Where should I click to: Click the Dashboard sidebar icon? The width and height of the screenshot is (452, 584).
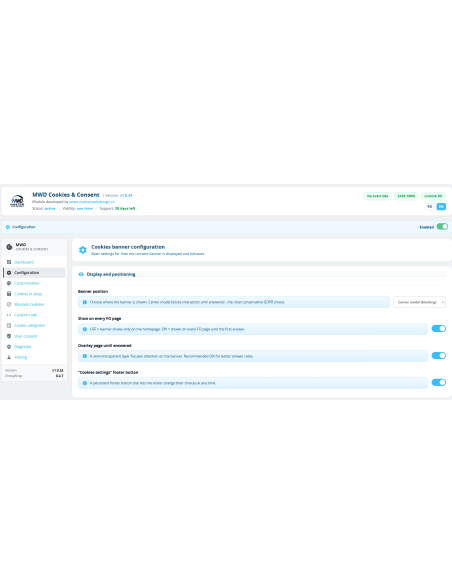9,262
